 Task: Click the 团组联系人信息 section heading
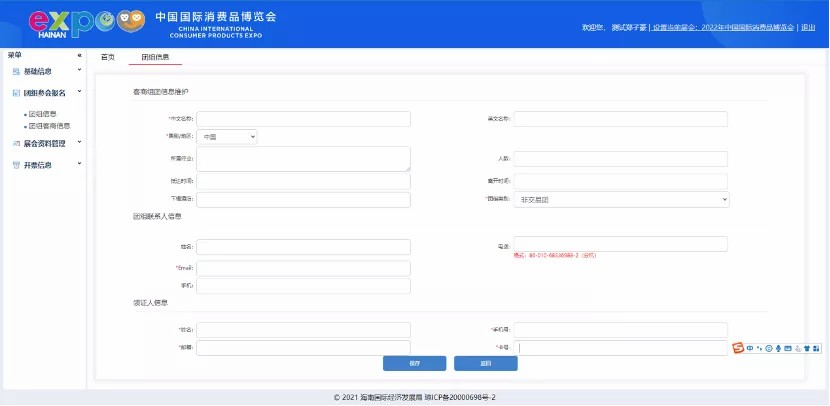(x=157, y=216)
